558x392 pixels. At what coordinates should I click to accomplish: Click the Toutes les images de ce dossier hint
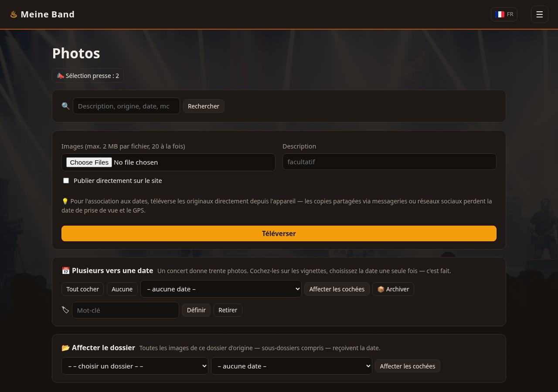coord(260,348)
